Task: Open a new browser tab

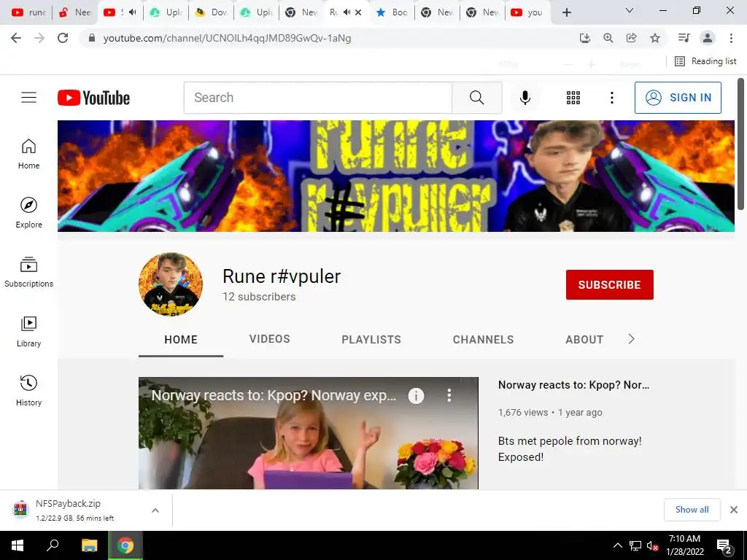Action: click(x=566, y=12)
